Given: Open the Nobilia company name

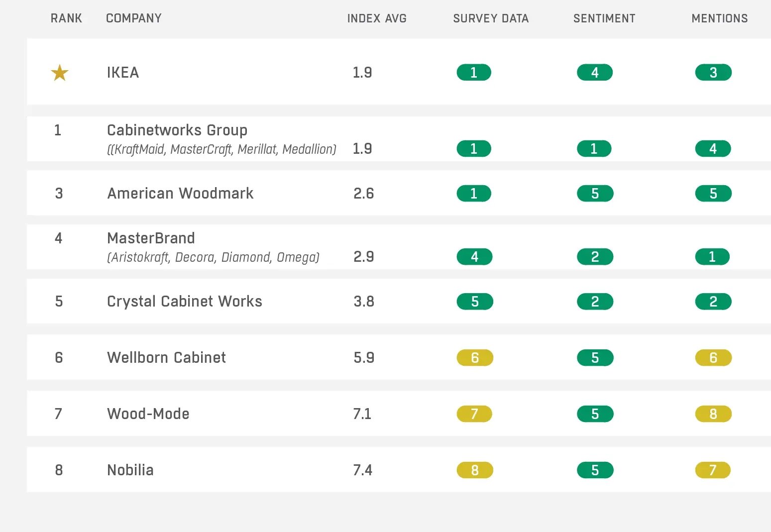Looking at the screenshot, I should pos(130,470).
